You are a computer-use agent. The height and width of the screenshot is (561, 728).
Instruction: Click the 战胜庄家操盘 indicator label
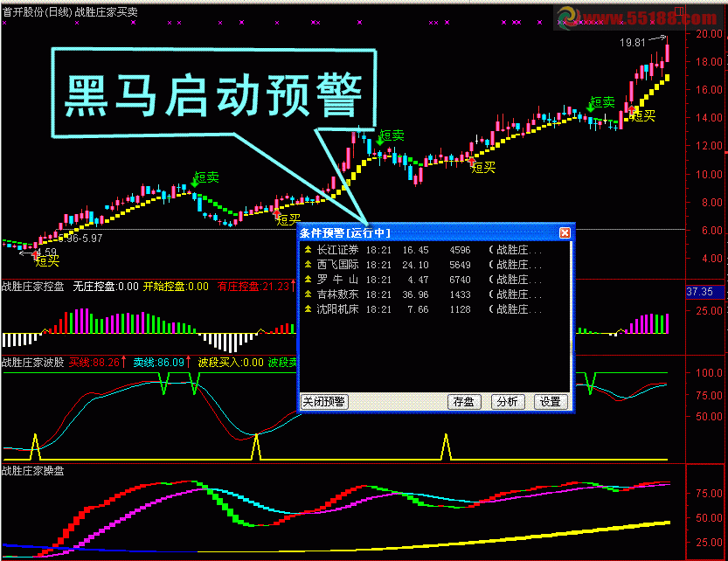33,471
